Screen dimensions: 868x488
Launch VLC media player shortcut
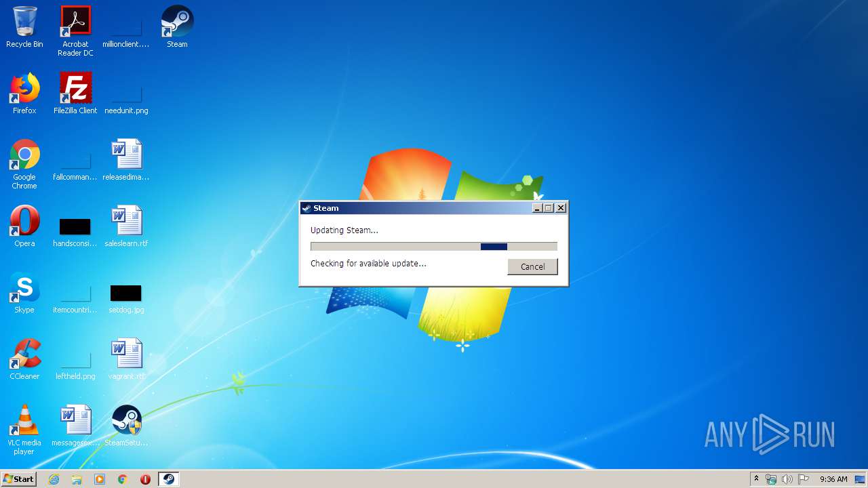point(24,430)
